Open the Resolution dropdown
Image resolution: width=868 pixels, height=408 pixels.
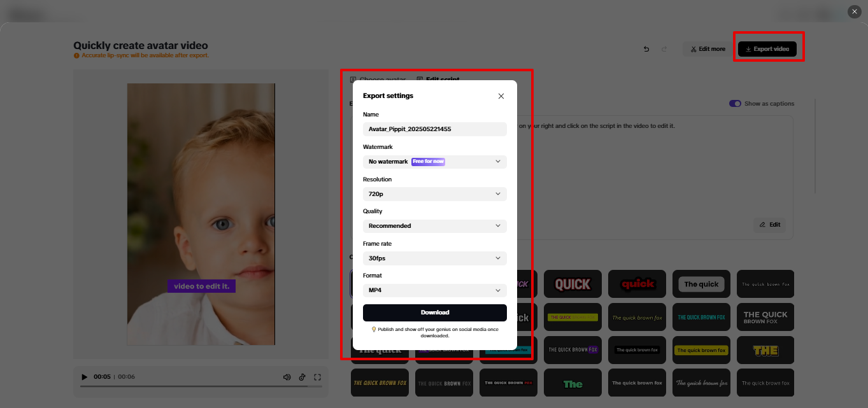pos(435,193)
